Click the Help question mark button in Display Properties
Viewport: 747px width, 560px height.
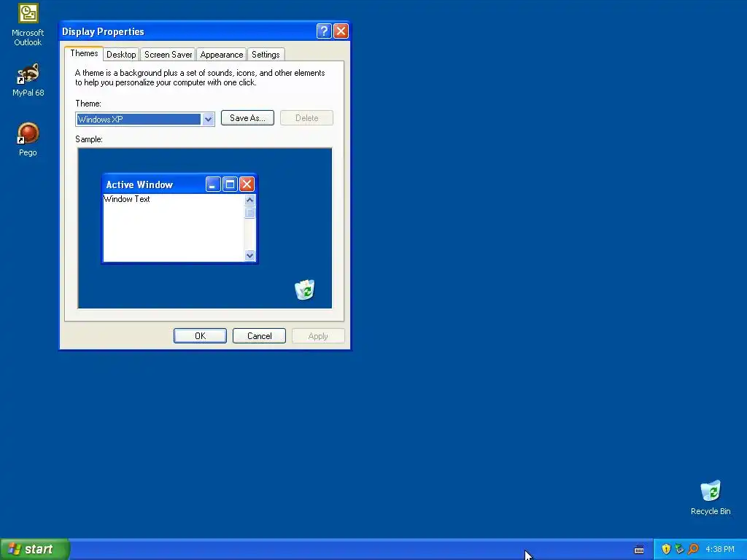coord(324,31)
